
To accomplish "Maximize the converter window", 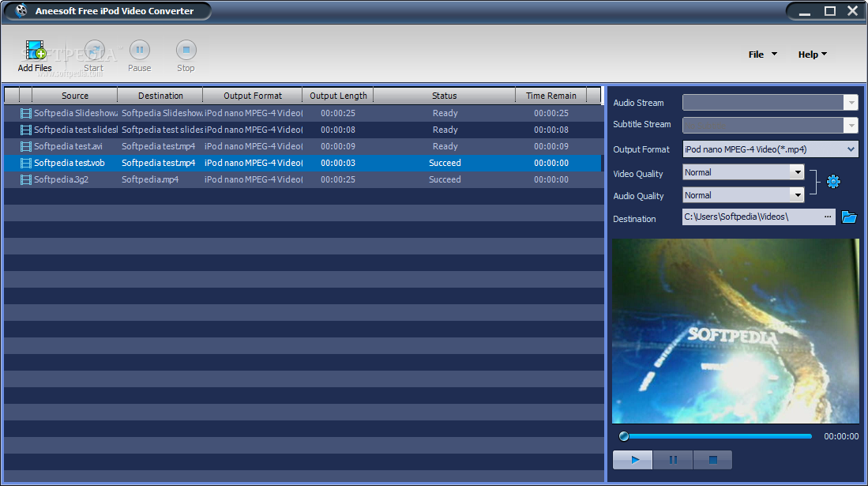I will (x=830, y=11).
